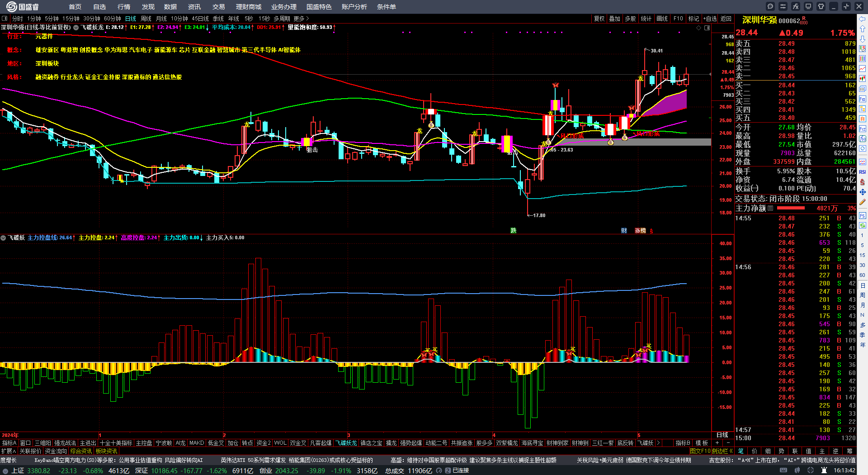Open the 指标B indicator selector
Screen dimensions: 868x475
[x=683, y=443]
